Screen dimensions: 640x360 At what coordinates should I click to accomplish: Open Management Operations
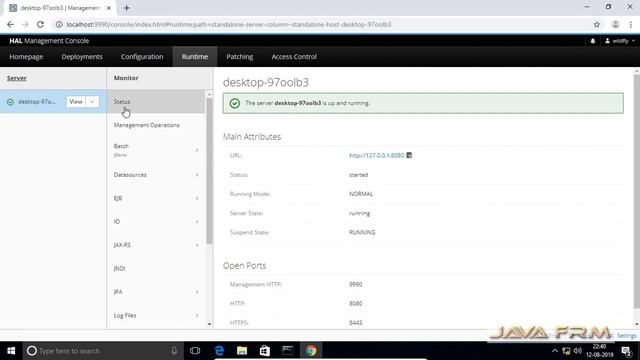coord(156,125)
